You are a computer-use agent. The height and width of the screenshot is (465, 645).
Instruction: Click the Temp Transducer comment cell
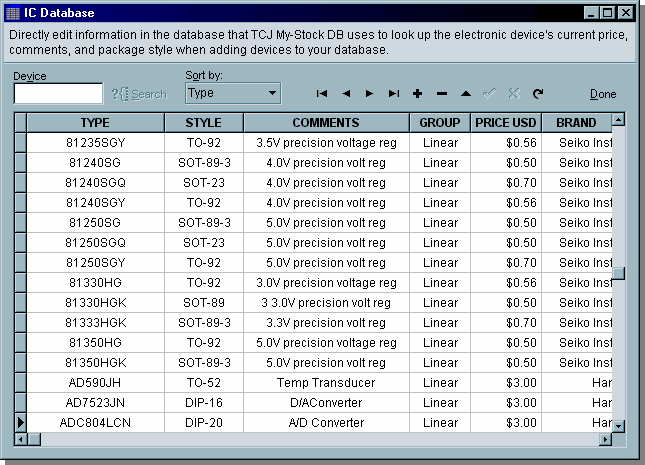click(326, 383)
